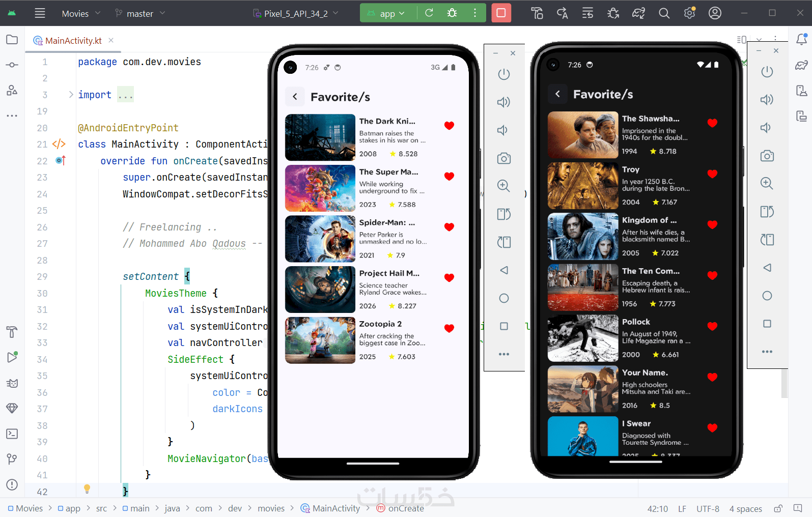Screen dimensions: 812x517
Task: Open the main hamburger menu
Action: coord(40,13)
